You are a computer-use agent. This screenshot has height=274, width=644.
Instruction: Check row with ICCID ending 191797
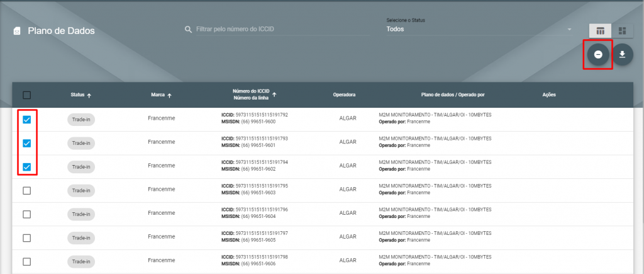(x=26, y=238)
